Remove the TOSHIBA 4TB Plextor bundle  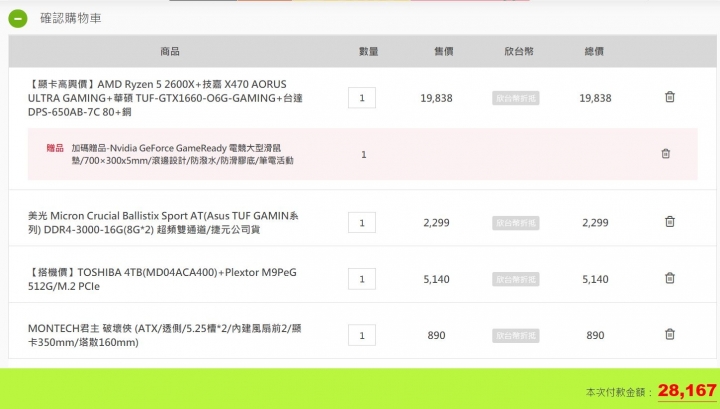(670, 278)
